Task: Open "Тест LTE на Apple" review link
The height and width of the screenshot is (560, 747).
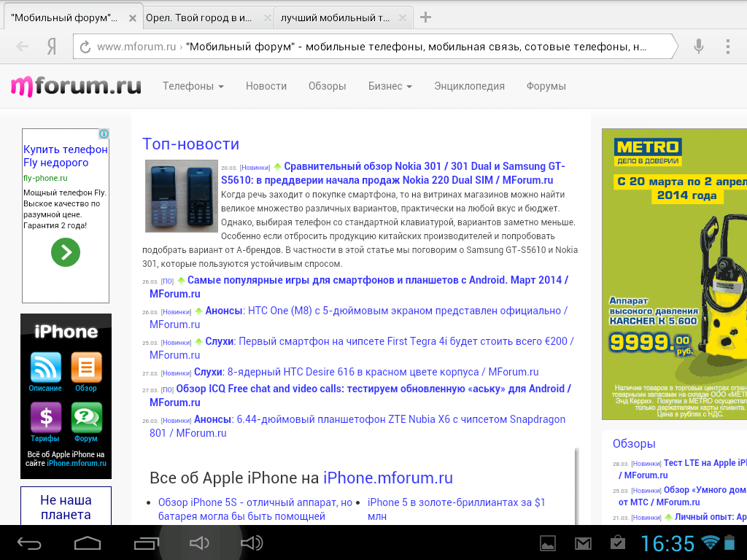Action: coord(682,469)
